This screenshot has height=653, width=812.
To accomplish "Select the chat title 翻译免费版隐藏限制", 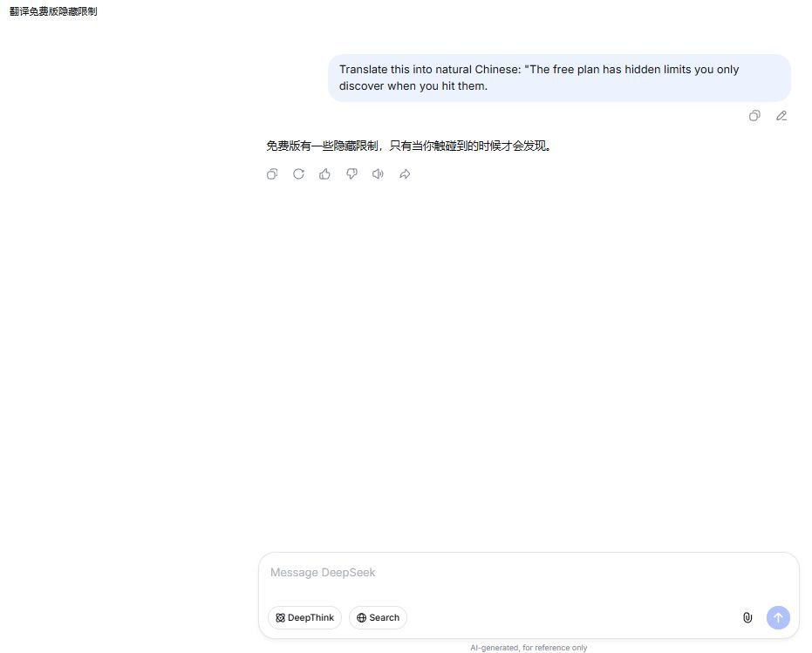I will 53,11.
